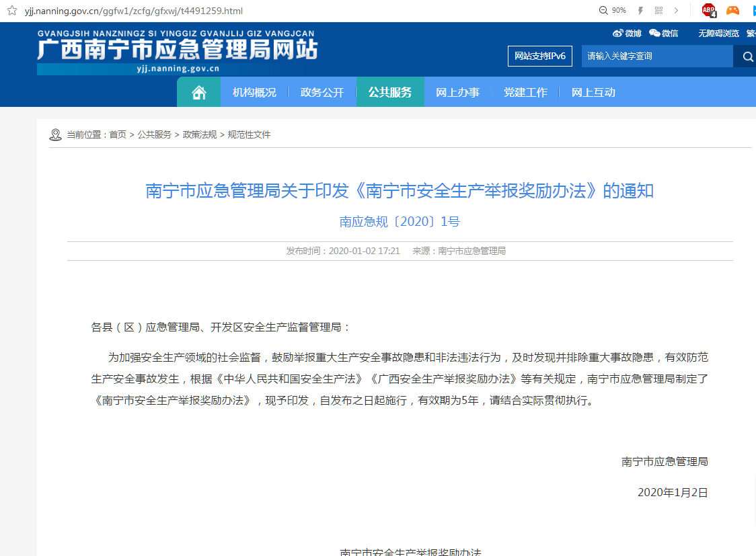Click the keyword search input field
This screenshot has width=756, height=556.
pyautogui.click(x=656, y=56)
